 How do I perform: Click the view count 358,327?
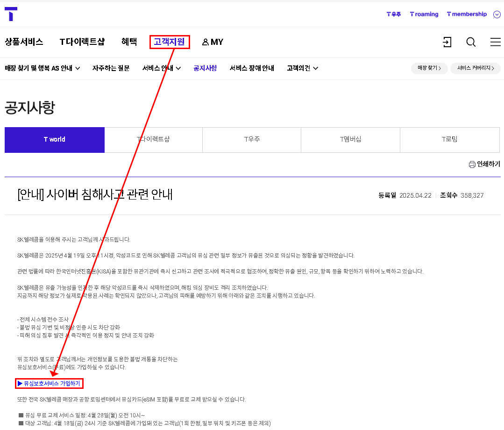tap(472, 195)
